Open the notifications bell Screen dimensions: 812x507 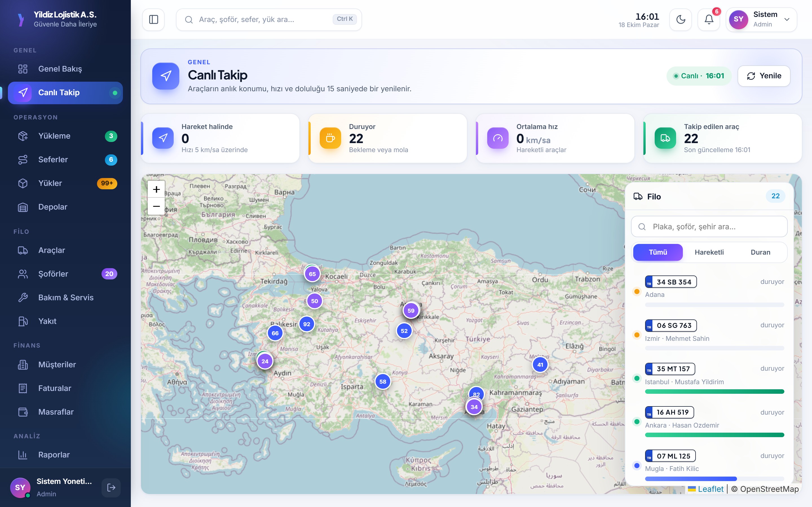[x=709, y=19]
